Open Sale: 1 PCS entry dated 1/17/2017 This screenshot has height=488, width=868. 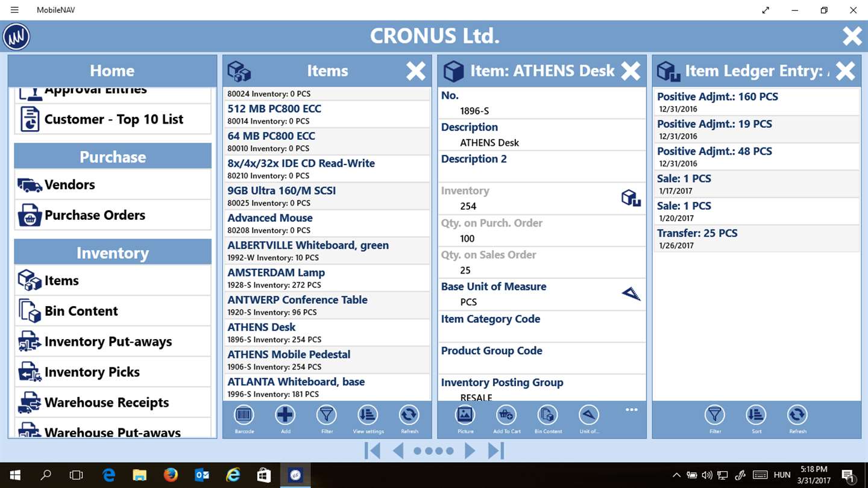coord(756,184)
